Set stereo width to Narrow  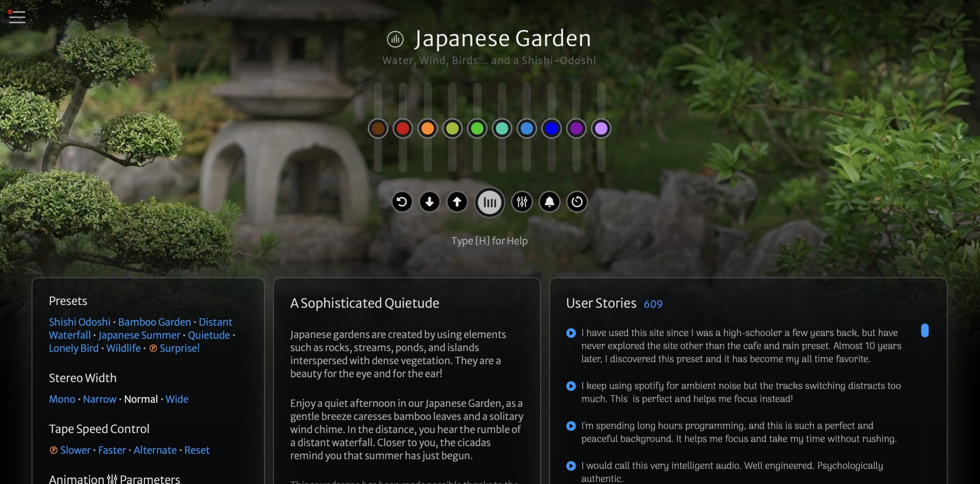100,399
